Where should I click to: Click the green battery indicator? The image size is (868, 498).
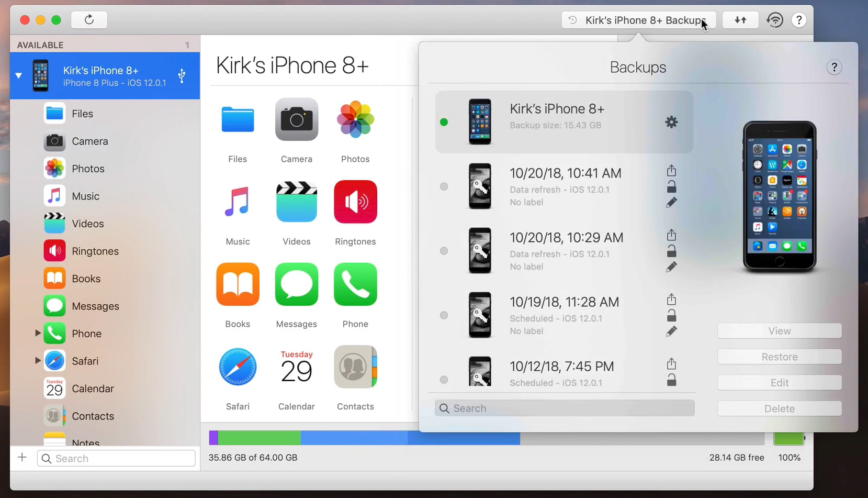pyautogui.click(x=789, y=438)
